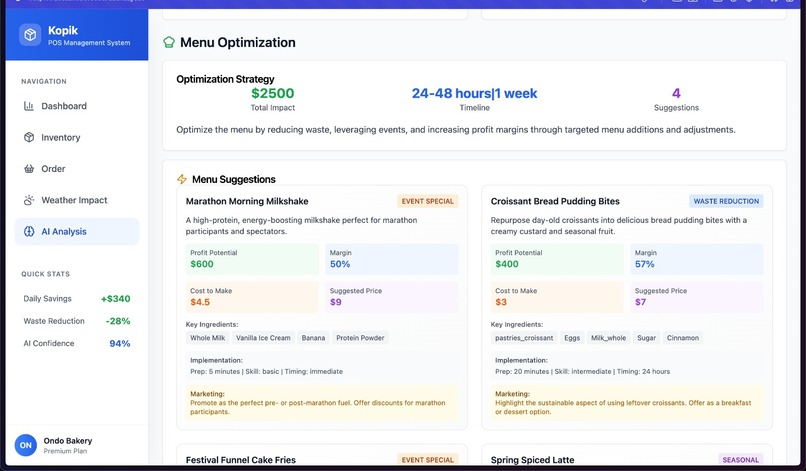Open the Croissant Bread Pudding Bites card title
The image size is (806, 471).
point(555,201)
